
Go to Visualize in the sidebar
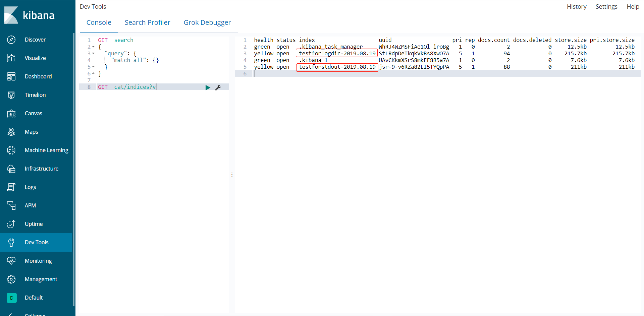(35, 58)
